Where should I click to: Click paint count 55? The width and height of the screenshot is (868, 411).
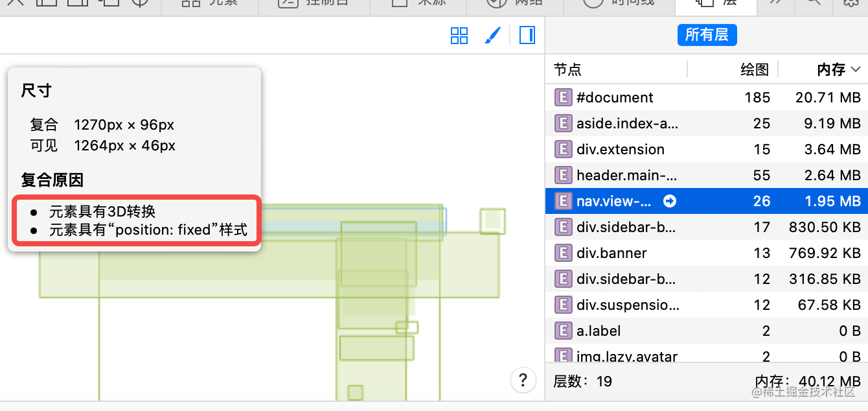click(762, 175)
